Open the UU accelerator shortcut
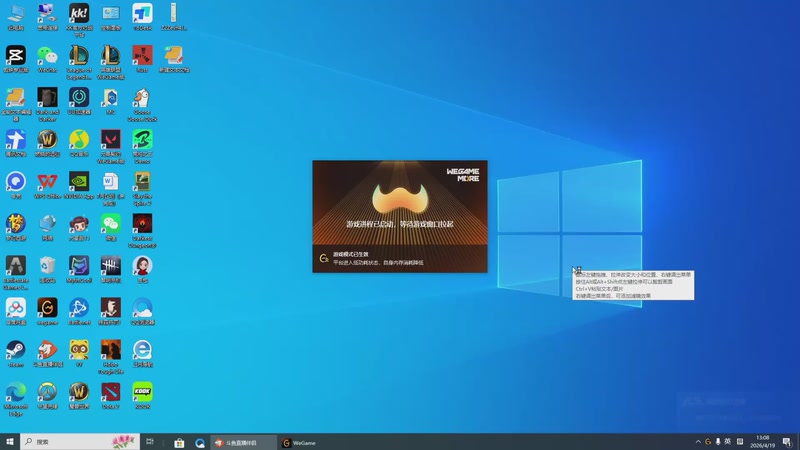 pos(79,101)
